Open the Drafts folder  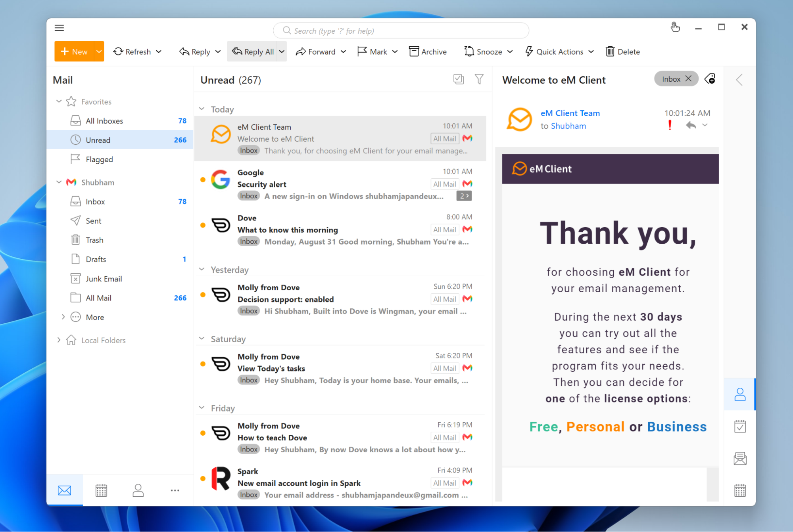(x=120, y=259)
